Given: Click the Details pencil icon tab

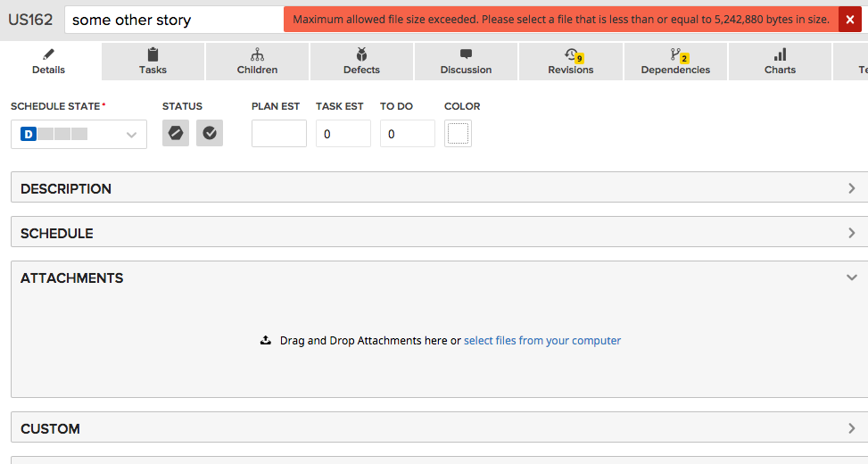Looking at the screenshot, I should click(x=49, y=62).
